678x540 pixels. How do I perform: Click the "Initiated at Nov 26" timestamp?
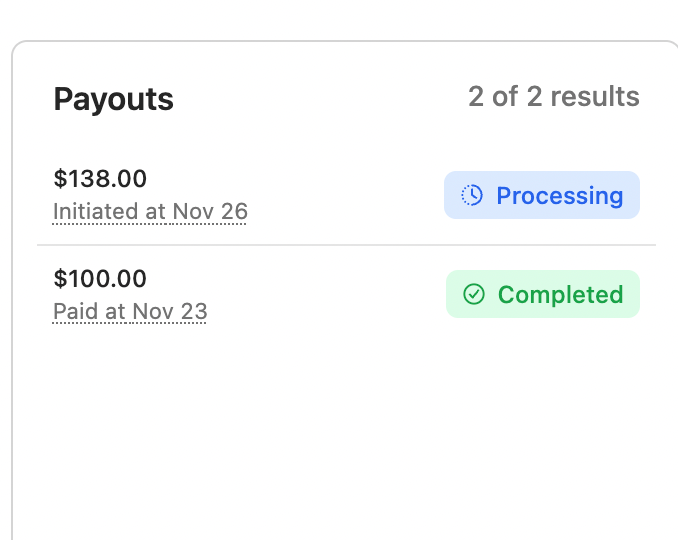(150, 212)
